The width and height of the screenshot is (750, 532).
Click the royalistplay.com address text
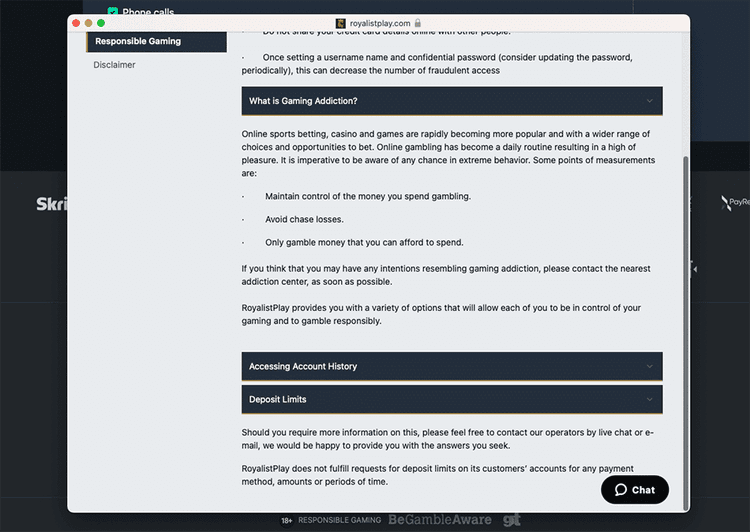(x=380, y=23)
